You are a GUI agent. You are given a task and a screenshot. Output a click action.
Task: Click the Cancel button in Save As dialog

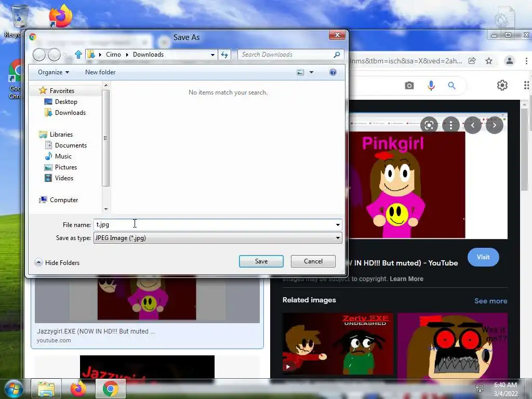coord(313,261)
